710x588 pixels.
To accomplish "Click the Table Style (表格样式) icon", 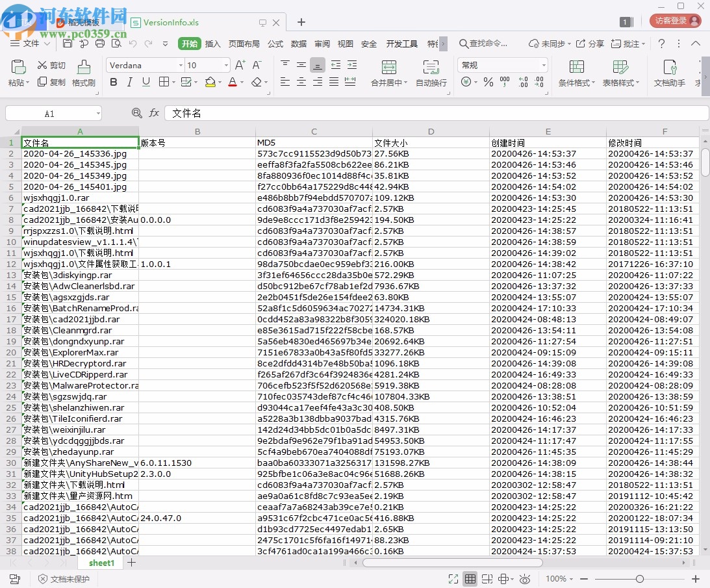I will 620,67.
